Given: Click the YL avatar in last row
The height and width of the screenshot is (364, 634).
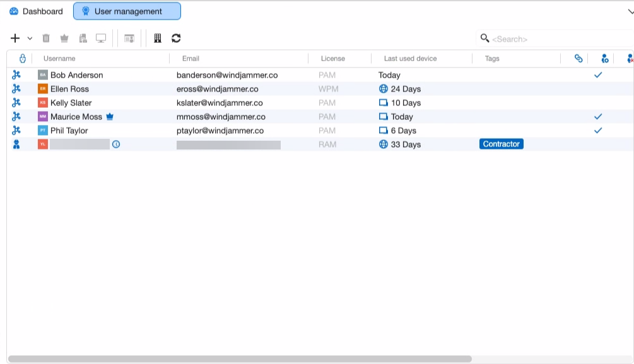Looking at the screenshot, I should [43, 144].
